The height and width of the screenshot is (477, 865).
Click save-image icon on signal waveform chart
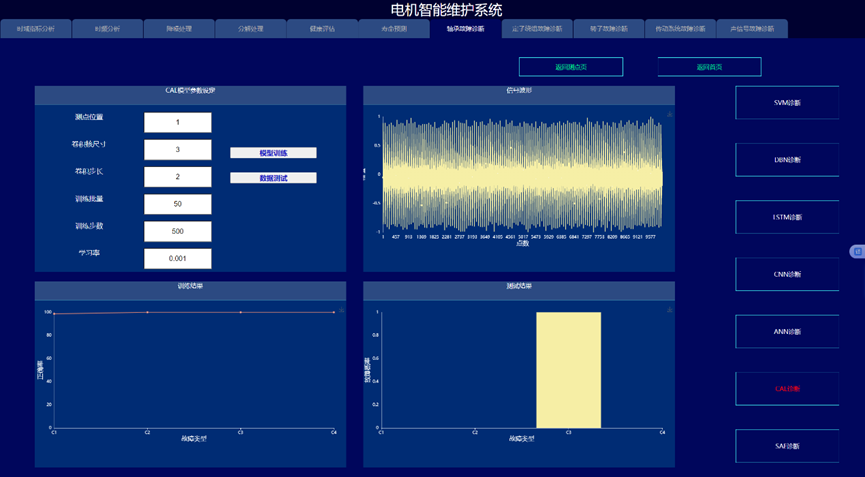coord(669,115)
